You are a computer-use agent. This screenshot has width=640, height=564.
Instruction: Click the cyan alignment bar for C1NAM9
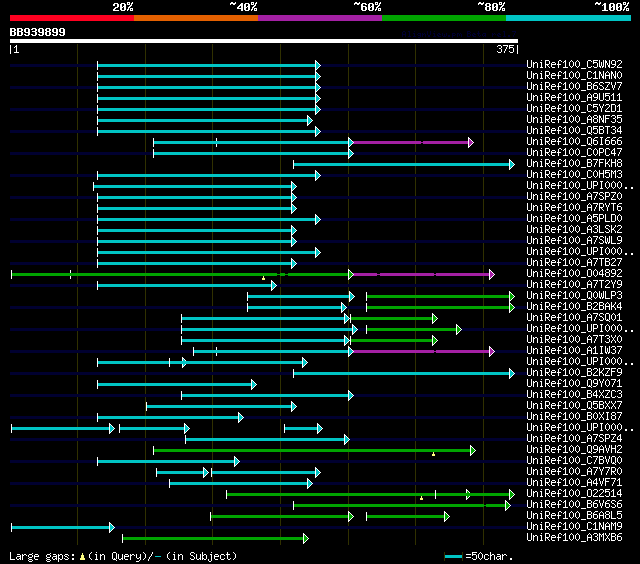63,528
